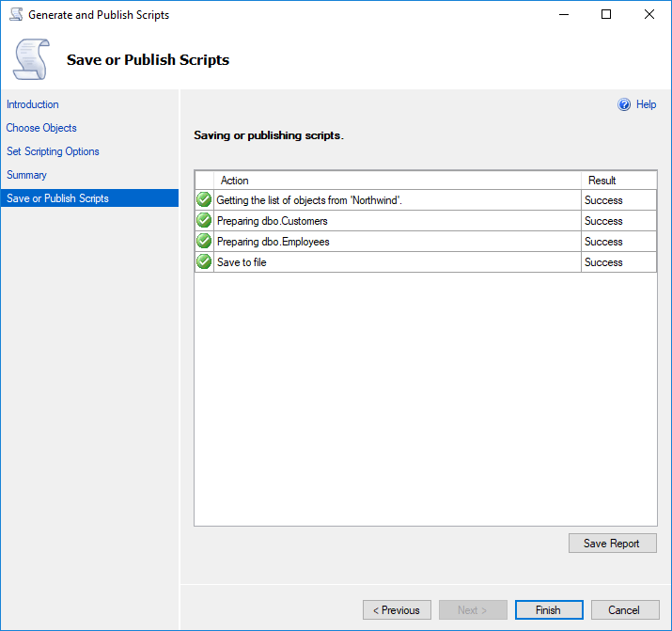This screenshot has width=672, height=631.
Task: Open the Help link text
Action: pos(646,105)
